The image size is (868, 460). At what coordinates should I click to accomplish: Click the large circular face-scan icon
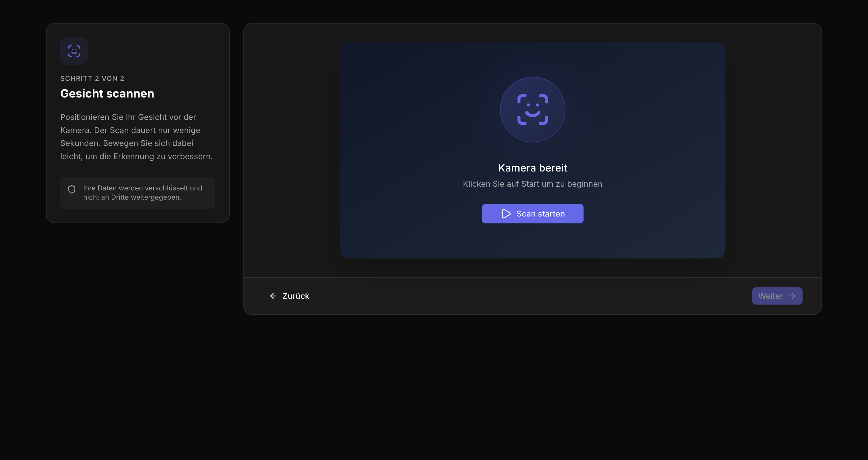coord(532,110)
